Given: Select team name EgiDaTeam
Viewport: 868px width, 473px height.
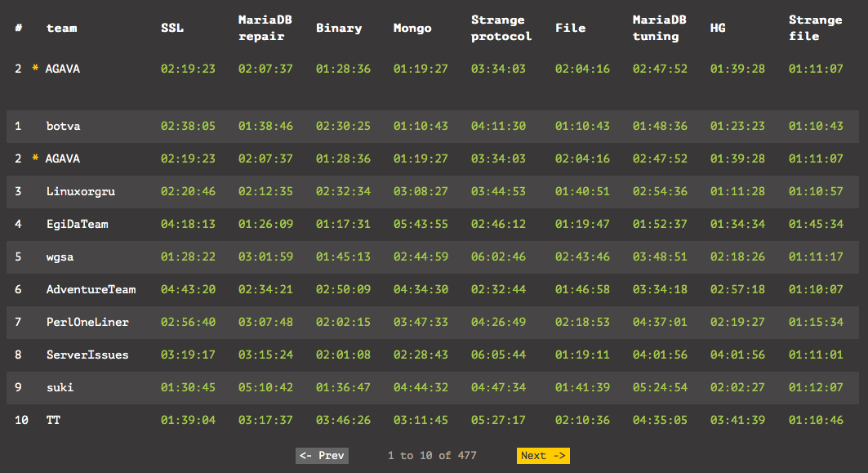Looking at the screenshot, I should (x=77, y=224).
